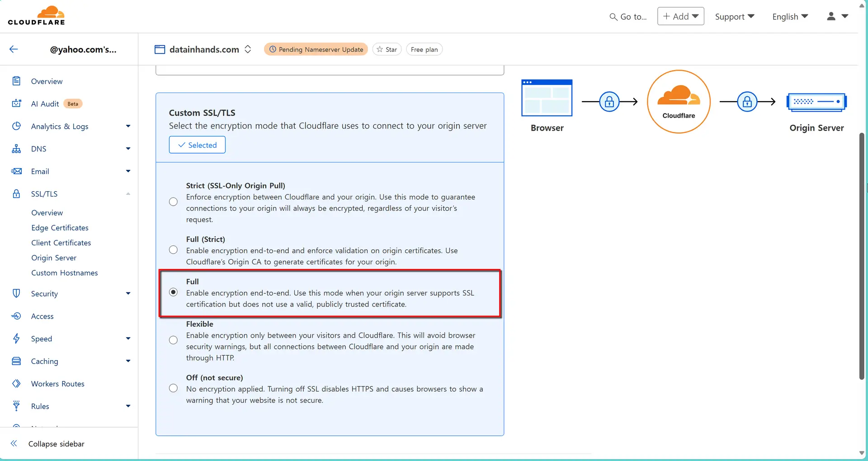Open Security via its shield icon

(16, 293)
